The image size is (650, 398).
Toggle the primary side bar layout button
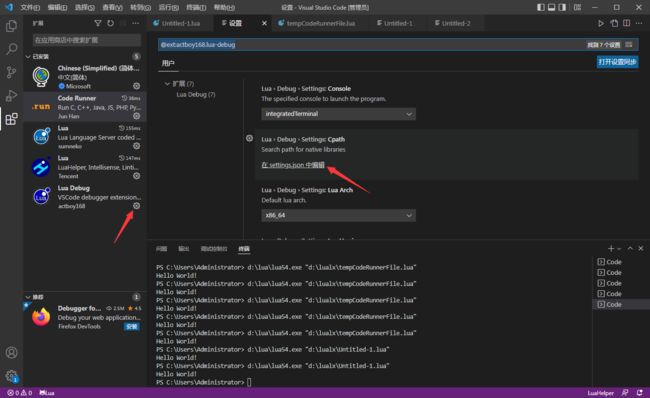541,7
